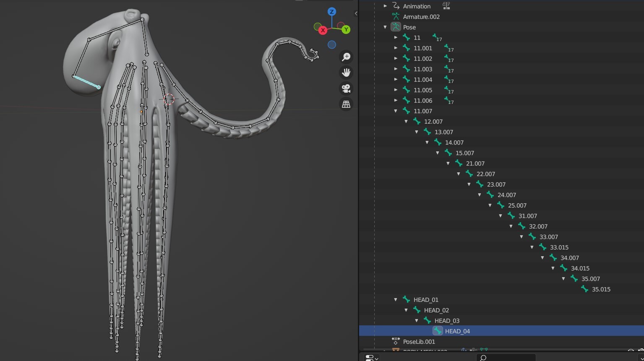Expand bone 11.003 in the outliner
The image size is (644, 361).
[396, 69]
